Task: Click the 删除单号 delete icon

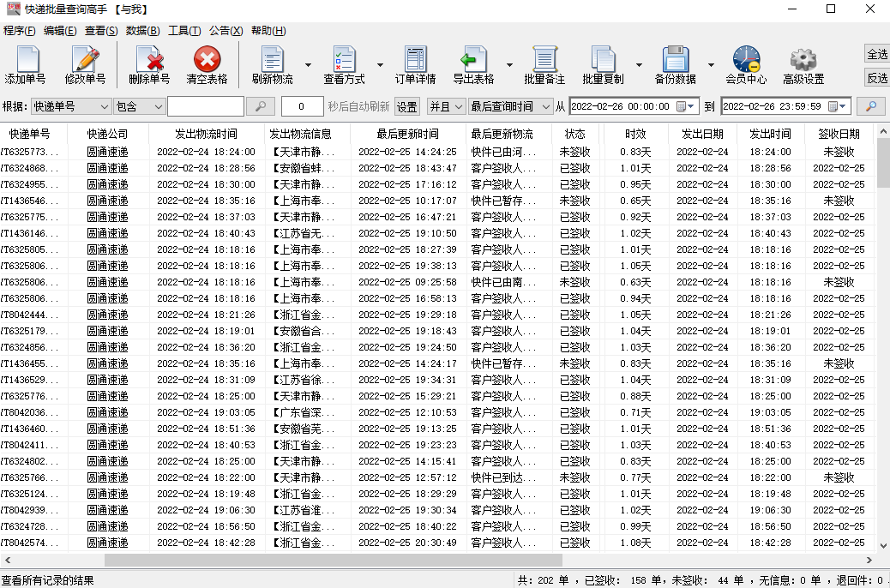Action: pyautogui.click(x=149, y=65)
